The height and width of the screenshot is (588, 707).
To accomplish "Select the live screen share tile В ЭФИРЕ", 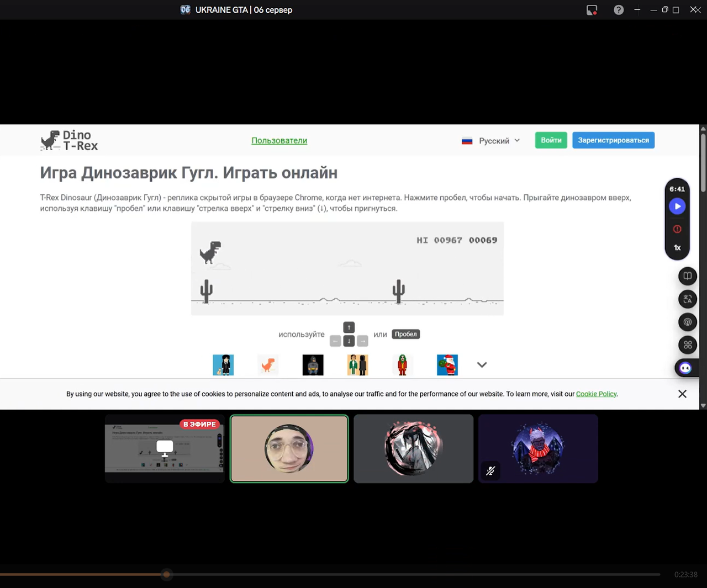I will 165,449.
